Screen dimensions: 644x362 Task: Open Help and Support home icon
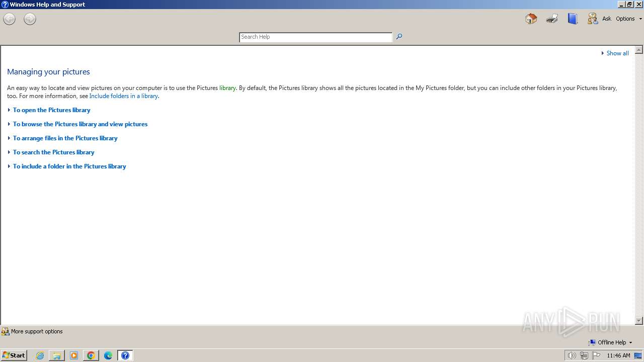pyautogui.click(x=531, y=19)
